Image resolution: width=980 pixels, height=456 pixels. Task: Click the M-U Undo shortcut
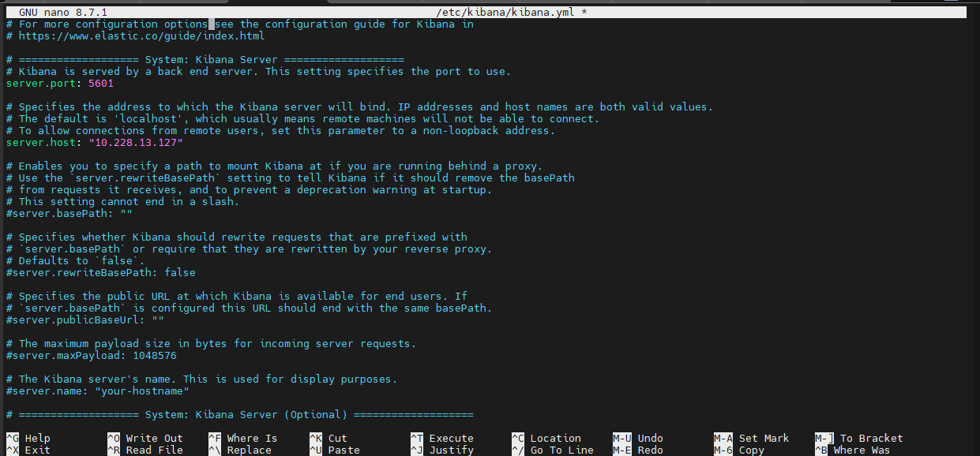tap(638, 439)
